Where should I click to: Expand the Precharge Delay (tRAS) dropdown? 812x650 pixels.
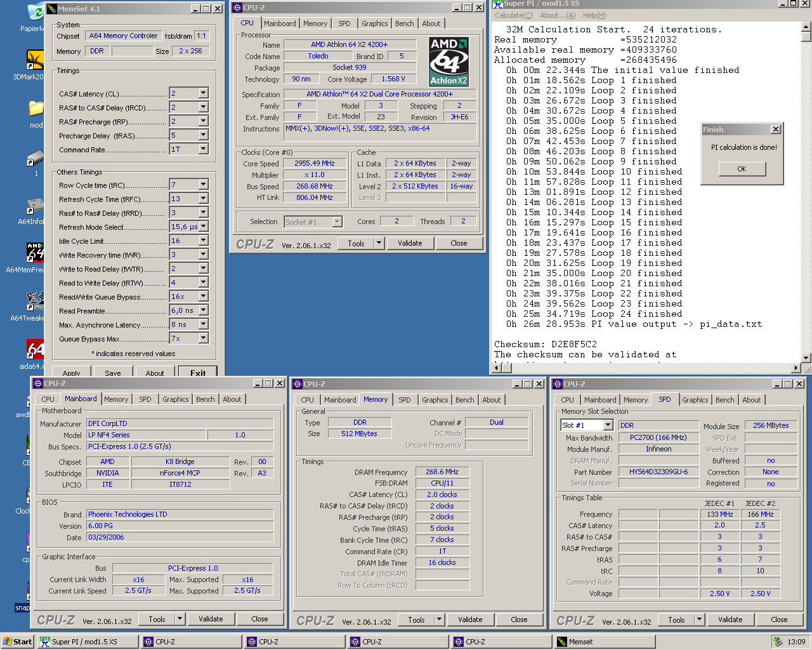203,135
